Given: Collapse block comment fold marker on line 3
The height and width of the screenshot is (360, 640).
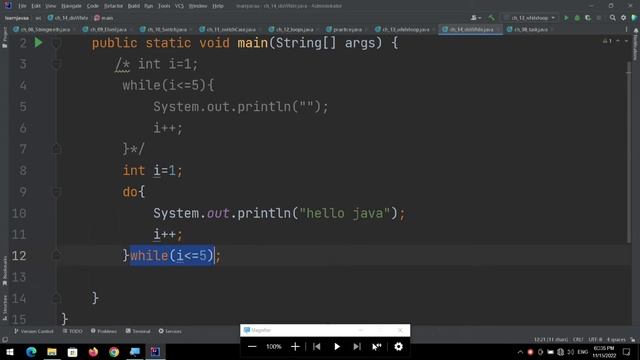Looking at the screenshot, I should tap(56, 64).
